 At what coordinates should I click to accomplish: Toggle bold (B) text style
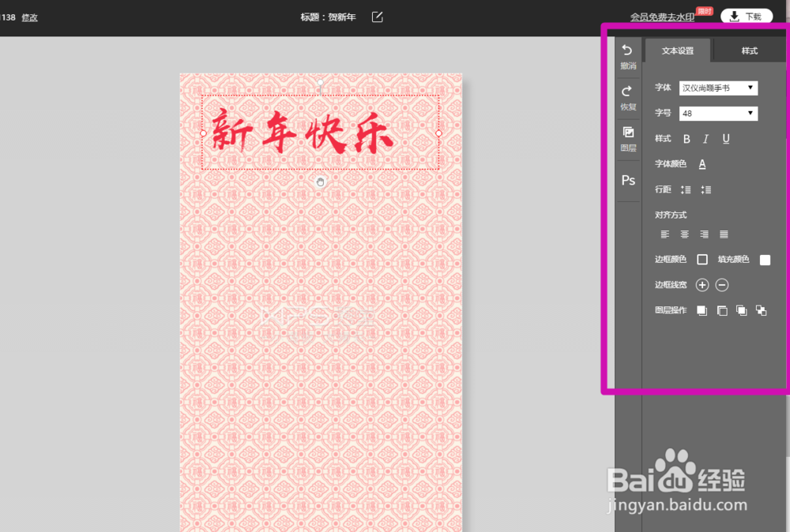point(687,139)
